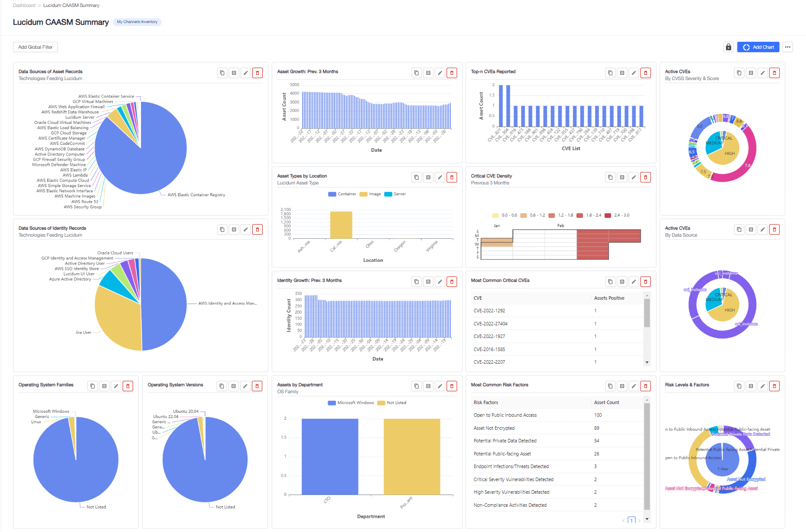Duplicate the Identity Growth: Prev. 3 Months chart

[x=417, y=282]
